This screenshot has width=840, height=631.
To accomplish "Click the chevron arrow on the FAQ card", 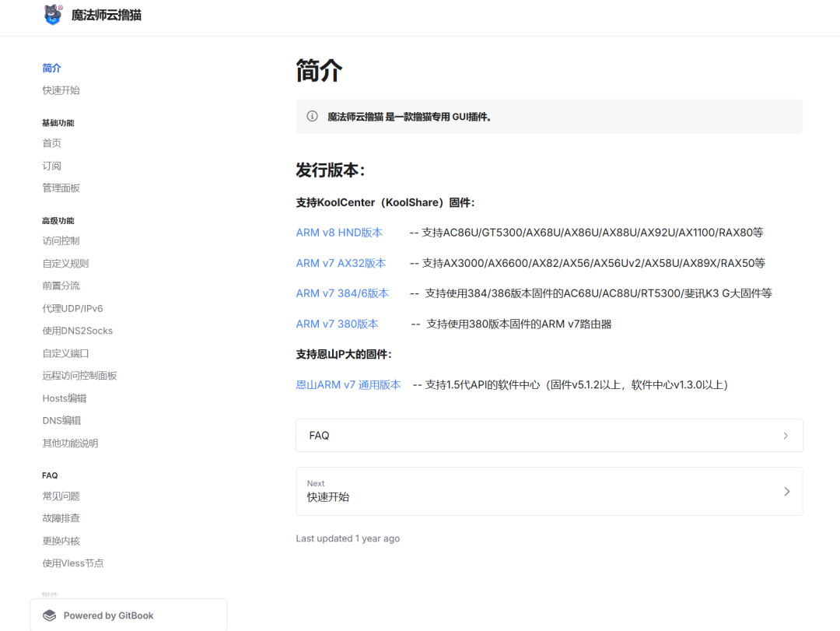I will (x=786, y=436).
